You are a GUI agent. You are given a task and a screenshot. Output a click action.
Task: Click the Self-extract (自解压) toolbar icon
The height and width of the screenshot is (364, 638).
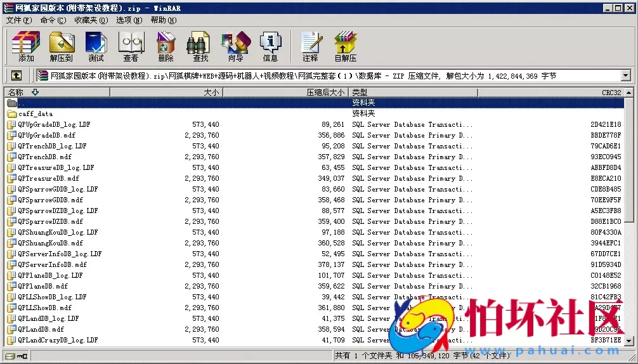click(346, 46)
